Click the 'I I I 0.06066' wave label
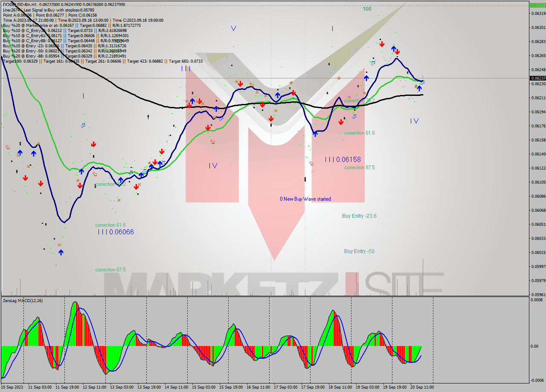This screenshot has width=546, height=392. pos(116,232)
